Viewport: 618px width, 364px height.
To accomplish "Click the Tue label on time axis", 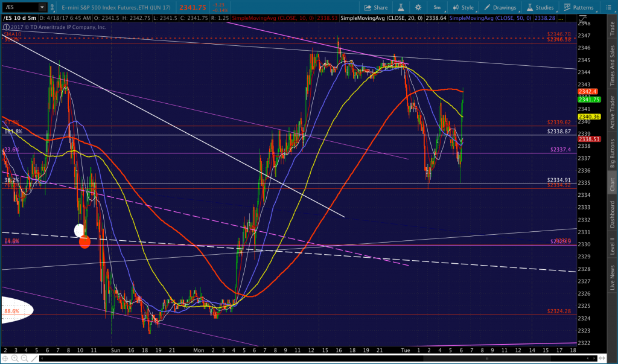I will pyautogui.click(x=405, y=350).
